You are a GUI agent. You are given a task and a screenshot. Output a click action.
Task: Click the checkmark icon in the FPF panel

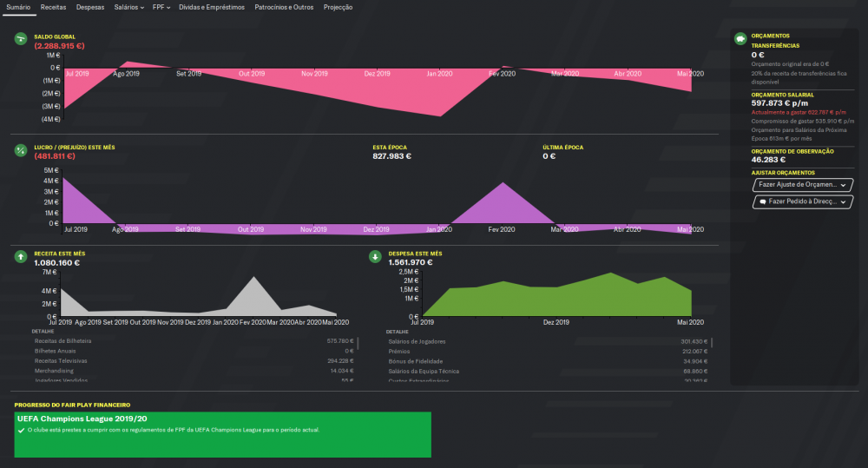coord(21,431)
